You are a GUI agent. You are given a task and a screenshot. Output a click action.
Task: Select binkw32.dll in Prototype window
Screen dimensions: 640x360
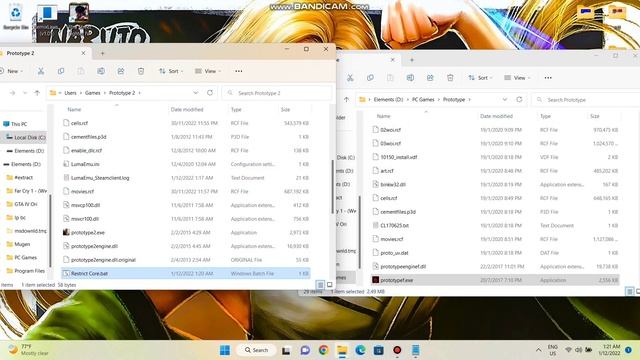495,184
